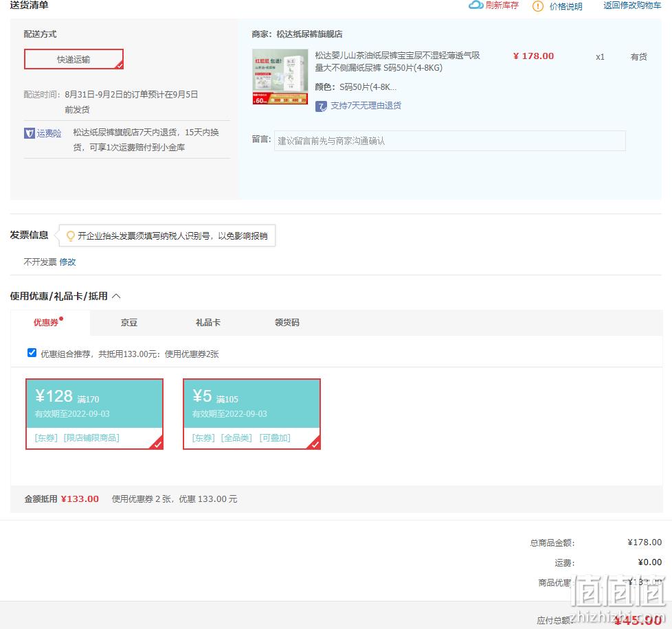The image size is (672, 629).
Task: Click the 运费险 shield icon
Action: coord(29,133)
